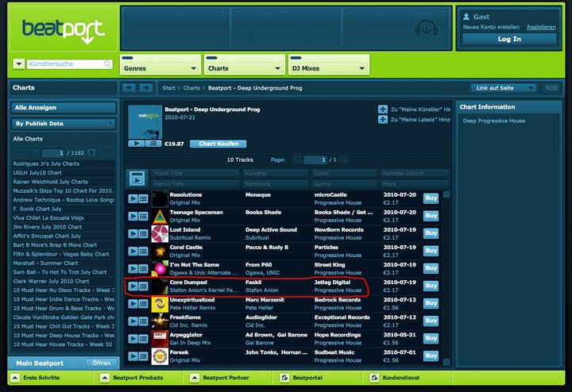Add chart to "Meine Künstler" plus icon
Viewport: 572px width, 392px height.
[383, 109]
